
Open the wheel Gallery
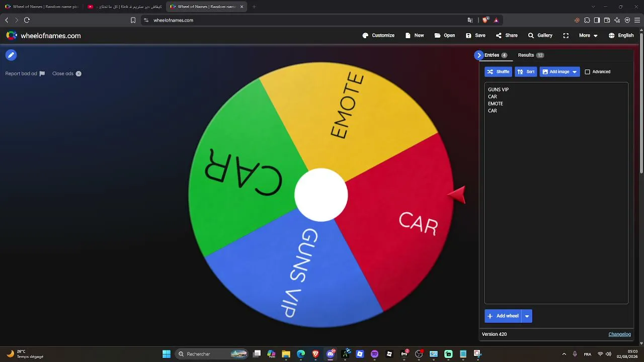pos(540,36)
